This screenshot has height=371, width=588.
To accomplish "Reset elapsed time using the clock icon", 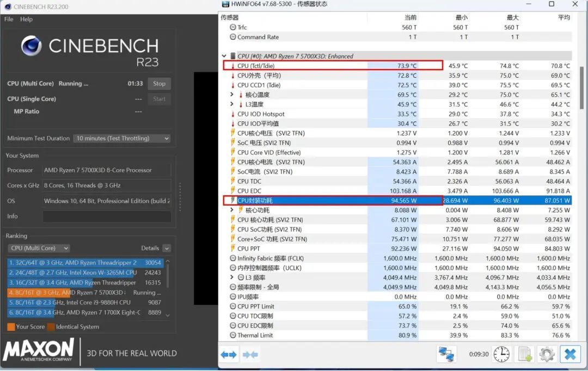I will (x=501, y=354).
